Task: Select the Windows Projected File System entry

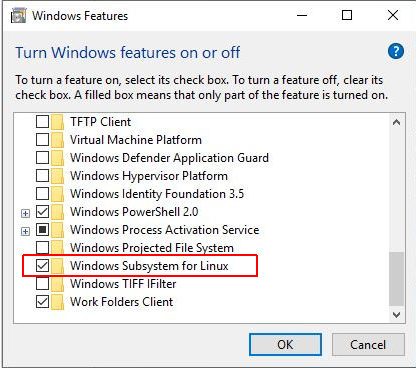Action: click(152, 248)
